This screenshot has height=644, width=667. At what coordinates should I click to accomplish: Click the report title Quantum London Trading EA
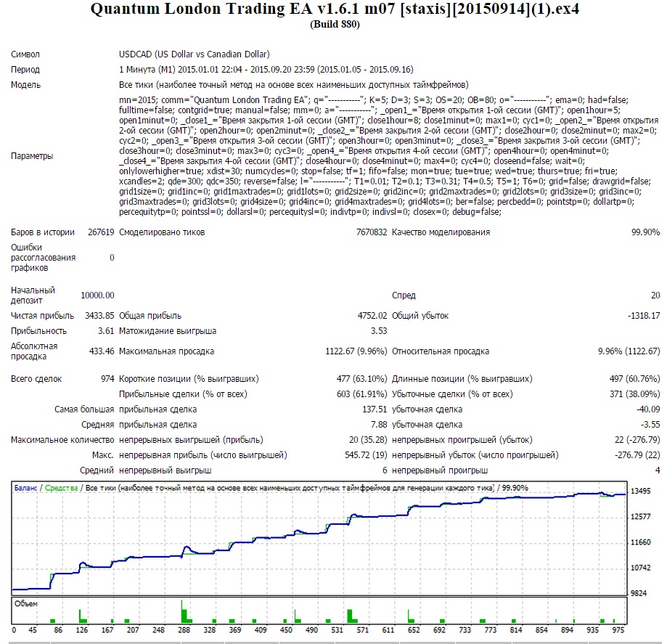[x=335, y=9]
